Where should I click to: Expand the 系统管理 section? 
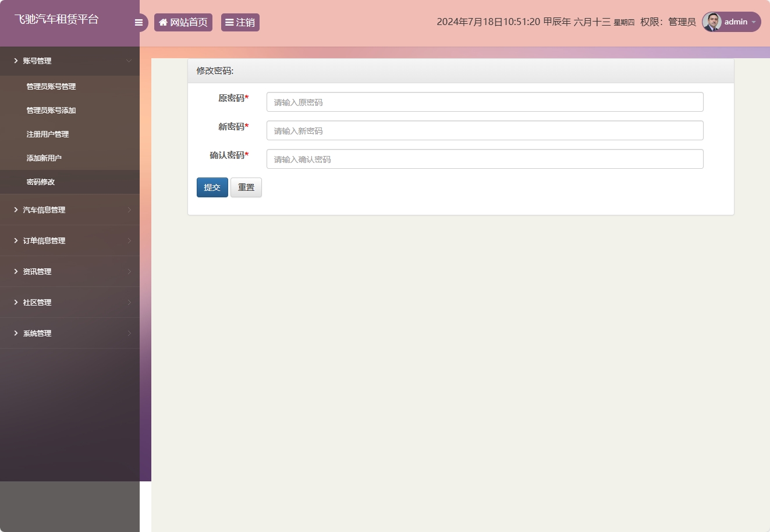pos(70,333)
